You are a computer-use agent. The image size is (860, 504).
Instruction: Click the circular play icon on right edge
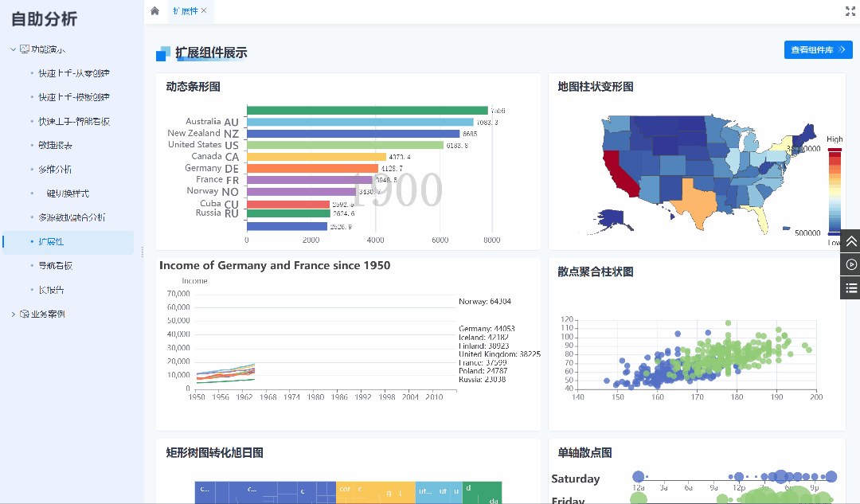(850, 264)
